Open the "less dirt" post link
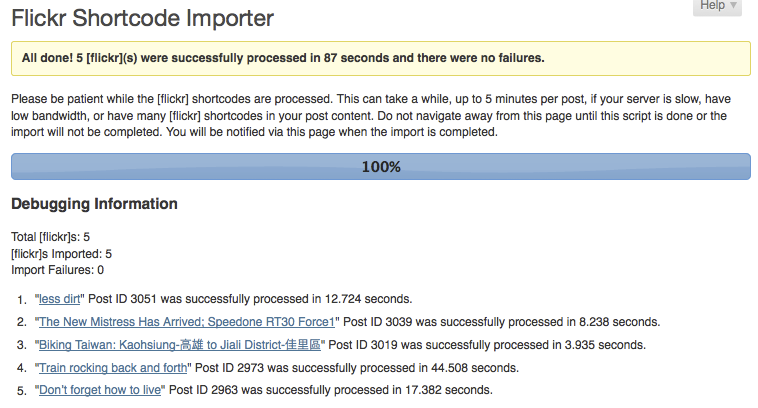Image resolution: width=758 pixels, height=408 pixels. [59, 299]
